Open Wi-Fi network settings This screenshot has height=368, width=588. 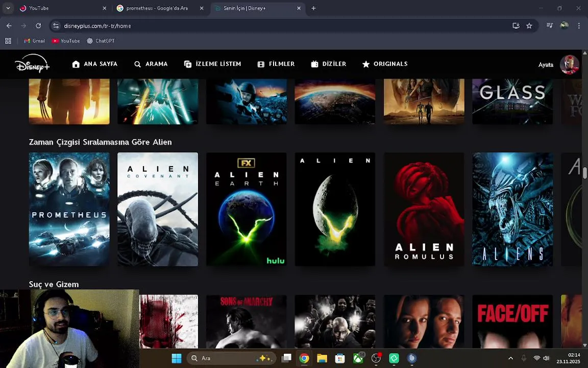pos(537,358)
